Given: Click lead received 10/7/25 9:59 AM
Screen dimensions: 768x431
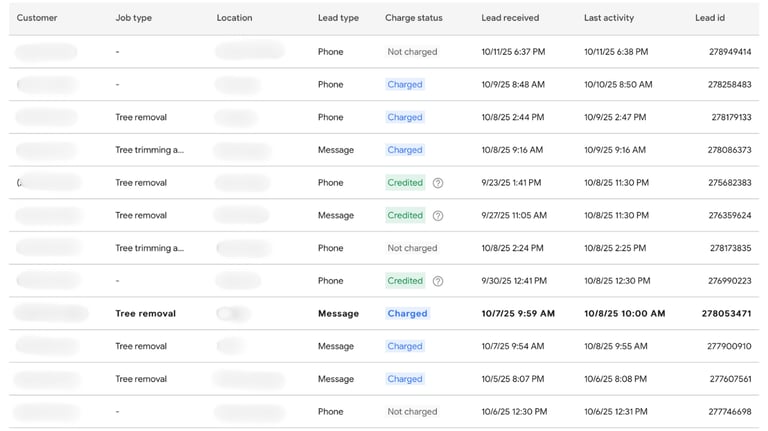Looking at the screenshot, I should coord(518,313).
